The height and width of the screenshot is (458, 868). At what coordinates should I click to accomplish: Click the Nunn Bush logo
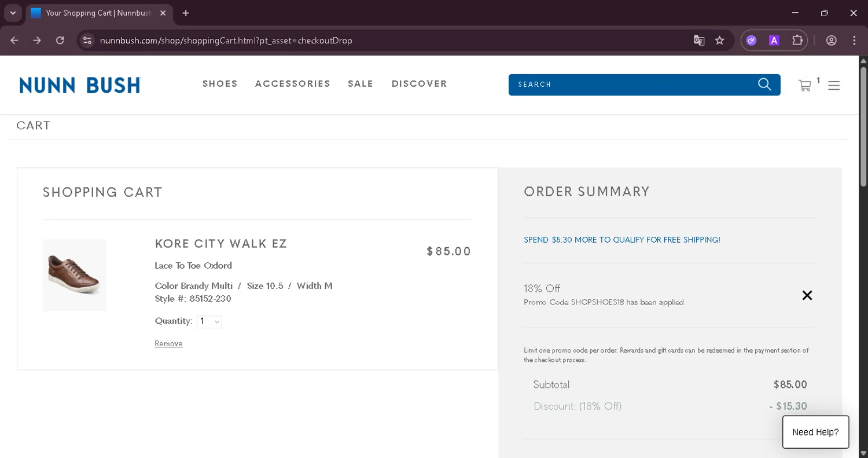[x=80, y=85]
